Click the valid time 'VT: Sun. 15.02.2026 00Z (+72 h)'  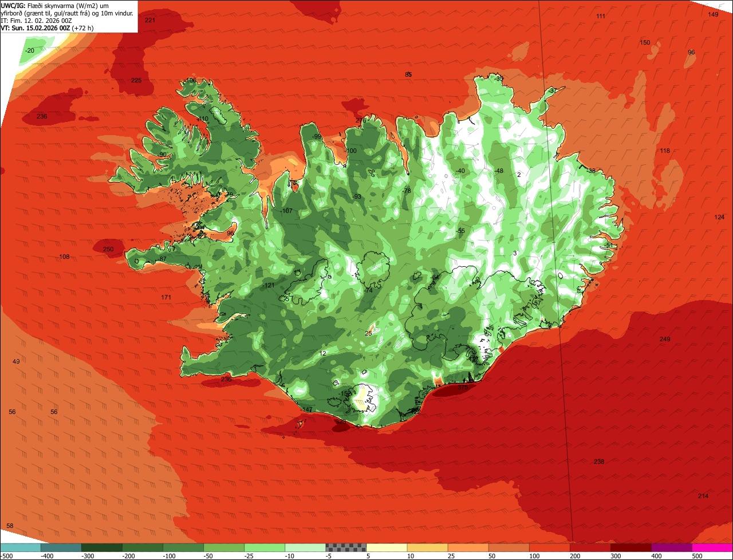click(48, 27)
